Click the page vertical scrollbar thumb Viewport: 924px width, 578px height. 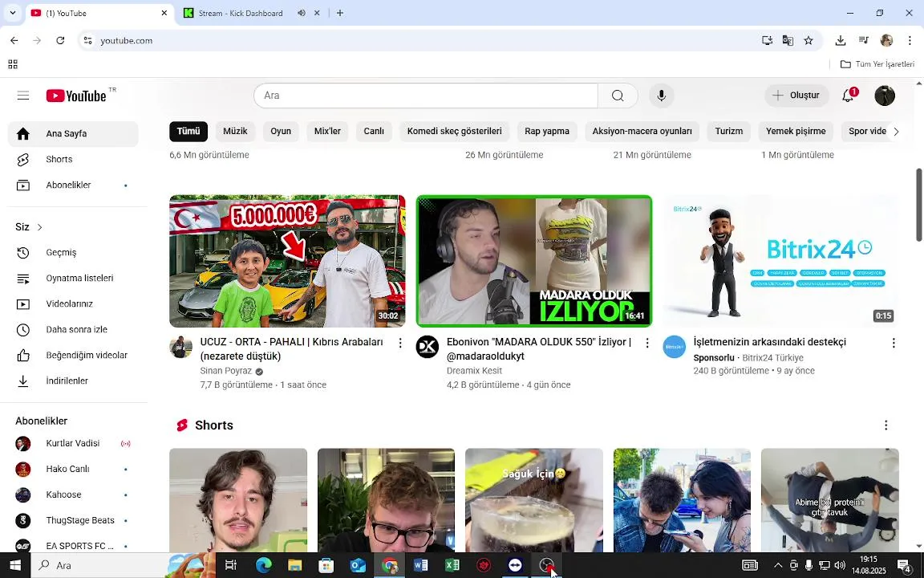click(918, 205)
